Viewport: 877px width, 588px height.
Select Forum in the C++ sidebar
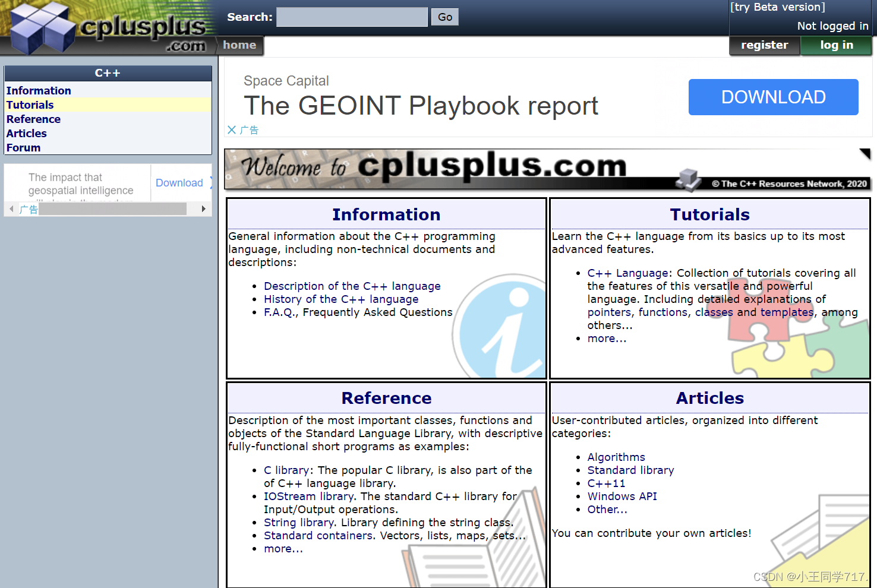tap(108, 147)
